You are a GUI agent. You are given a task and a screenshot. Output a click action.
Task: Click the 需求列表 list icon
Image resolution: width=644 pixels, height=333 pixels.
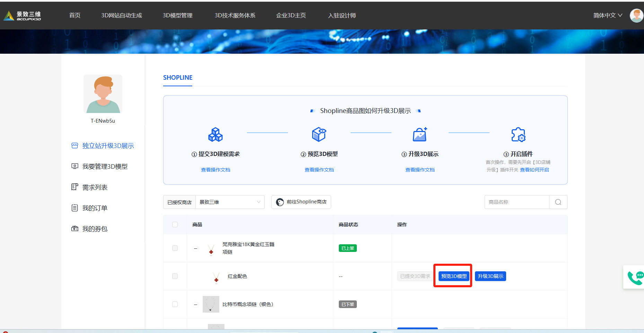75,187
